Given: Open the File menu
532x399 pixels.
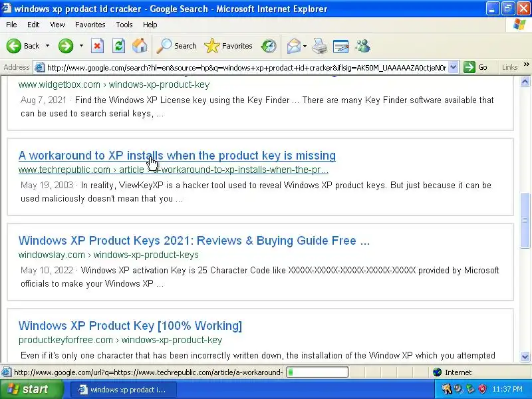Looking at the screenshot, I should click(11, 25).
